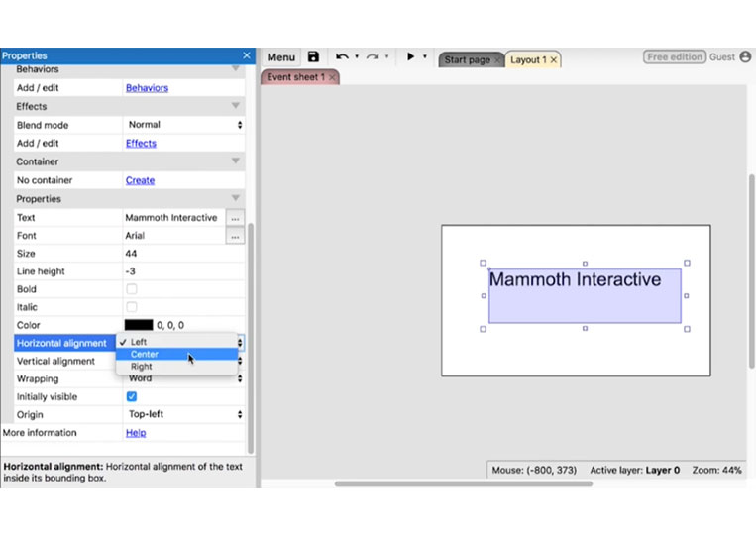Open the Help link

[x=136, y=433]
